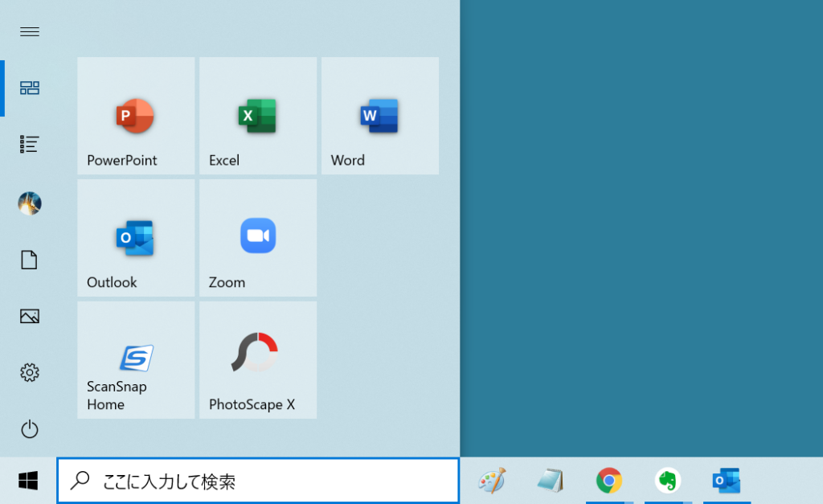This screenshot has width=823, height=504.
Task: Open the PhotoScape X tile
Action: tap(258, 360)
